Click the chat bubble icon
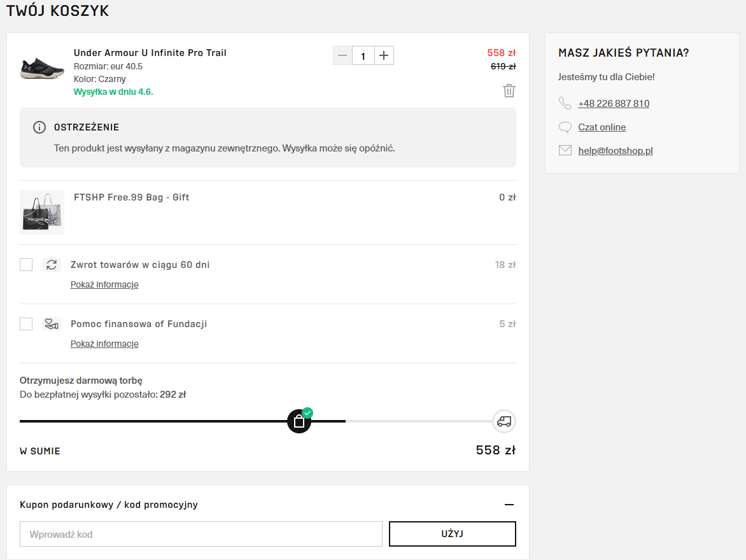This screenshot has height=560, width=746. coord(565,127)
